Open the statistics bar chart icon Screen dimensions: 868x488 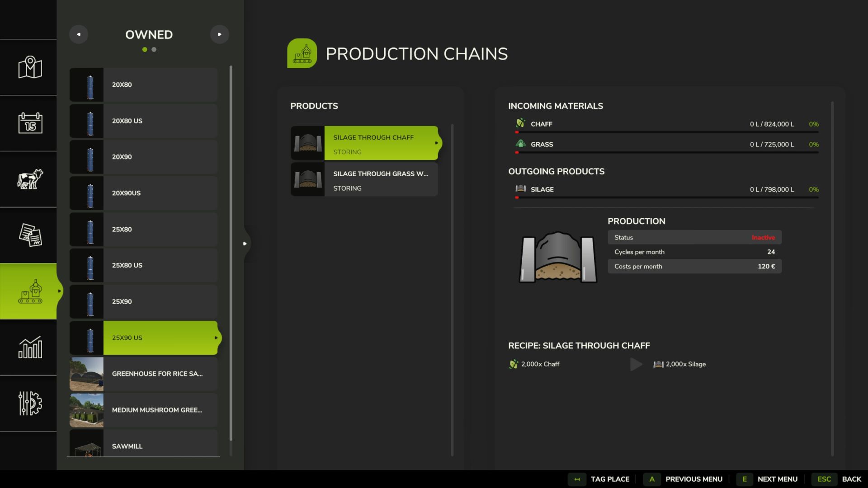click(x=30, y=347)
